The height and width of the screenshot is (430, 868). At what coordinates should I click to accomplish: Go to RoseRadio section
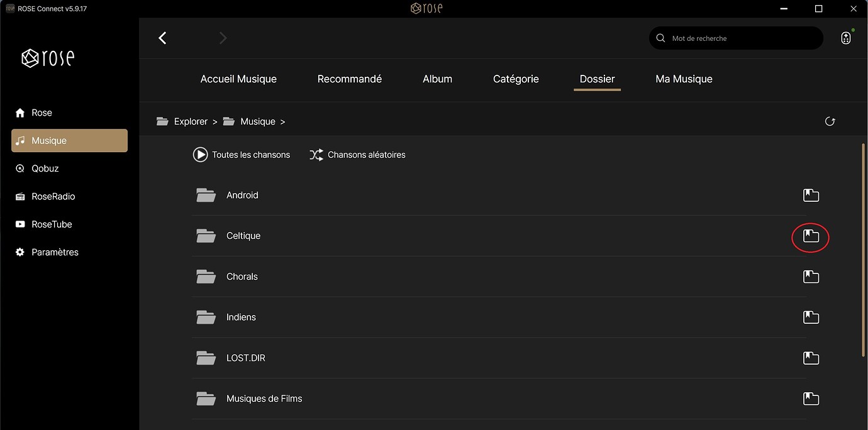click(53, 196)
